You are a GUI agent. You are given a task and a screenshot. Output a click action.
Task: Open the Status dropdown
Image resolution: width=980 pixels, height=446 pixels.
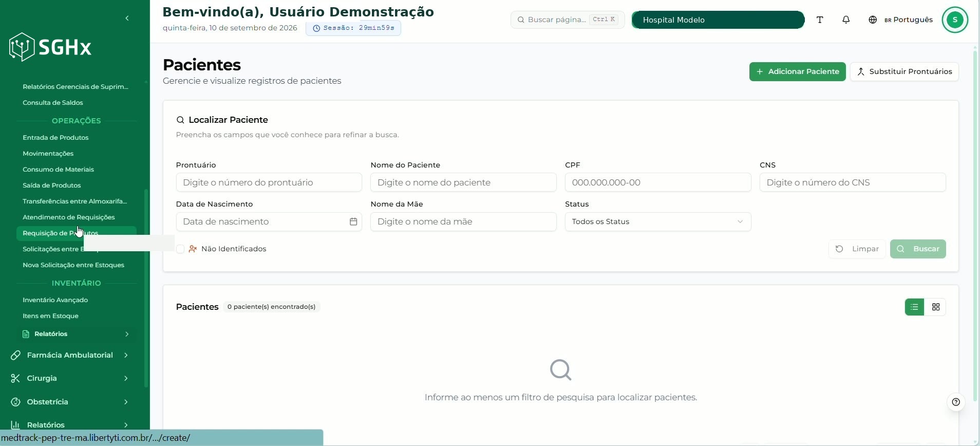pyautogui.click(x=657, y=221)
